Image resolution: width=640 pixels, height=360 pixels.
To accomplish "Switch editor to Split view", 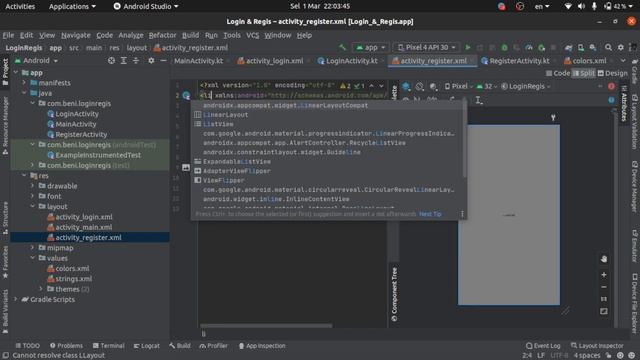I will coord(584,73).
